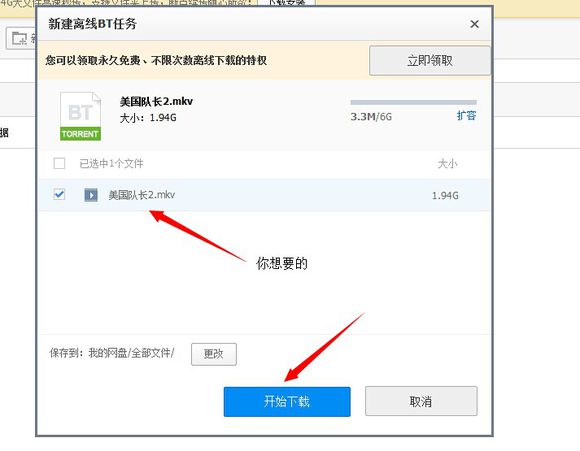This screenshot has height=451, width=580.
Task: Click the BT TORRENT file icon
Action: [80, 116]
